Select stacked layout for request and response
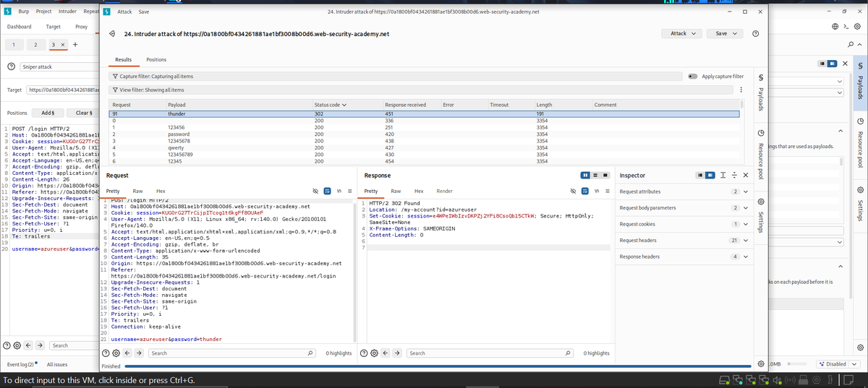The height and width of the screenshot is (388, 868). (597, 176)
